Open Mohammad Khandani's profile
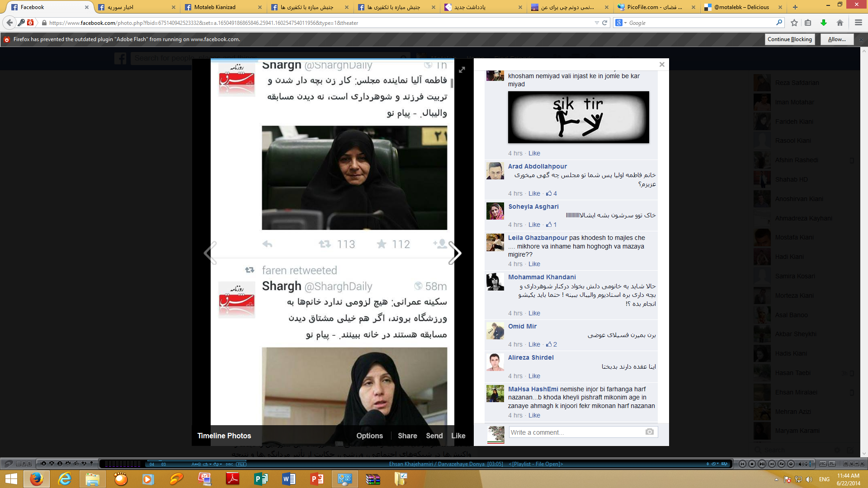 click(542, 277)
